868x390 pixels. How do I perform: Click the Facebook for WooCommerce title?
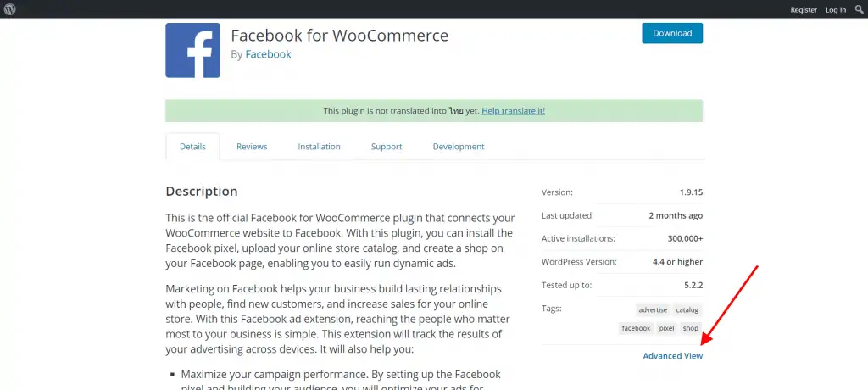[x=339, y=36]
